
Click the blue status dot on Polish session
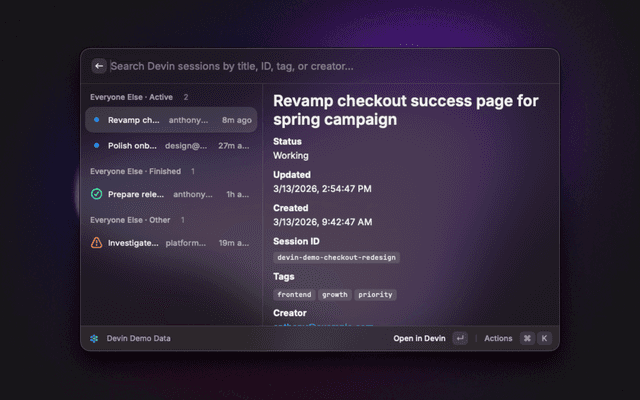click(x=96, y=145)
